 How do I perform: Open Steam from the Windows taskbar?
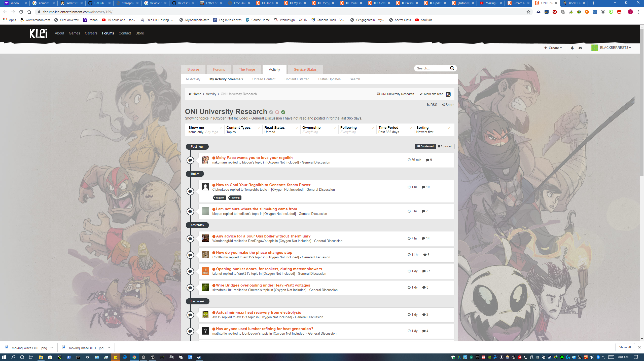(199, 357)
